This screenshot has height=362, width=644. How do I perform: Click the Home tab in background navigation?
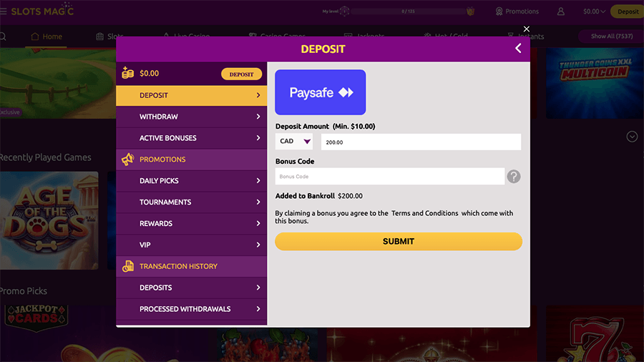[x=47, y=36]
